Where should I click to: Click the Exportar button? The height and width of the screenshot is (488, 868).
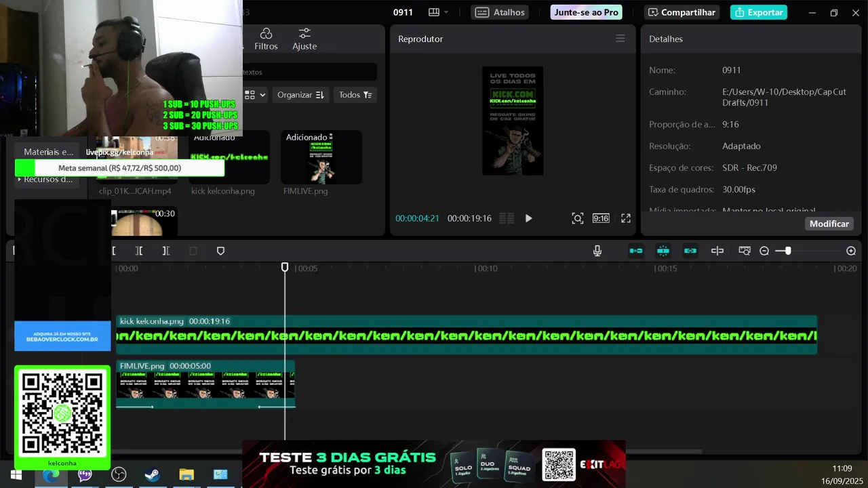coord(759,12)
